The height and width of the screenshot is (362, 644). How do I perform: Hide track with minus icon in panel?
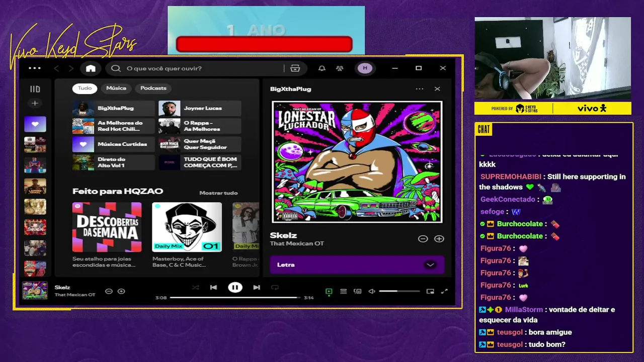tap(423, 239)
